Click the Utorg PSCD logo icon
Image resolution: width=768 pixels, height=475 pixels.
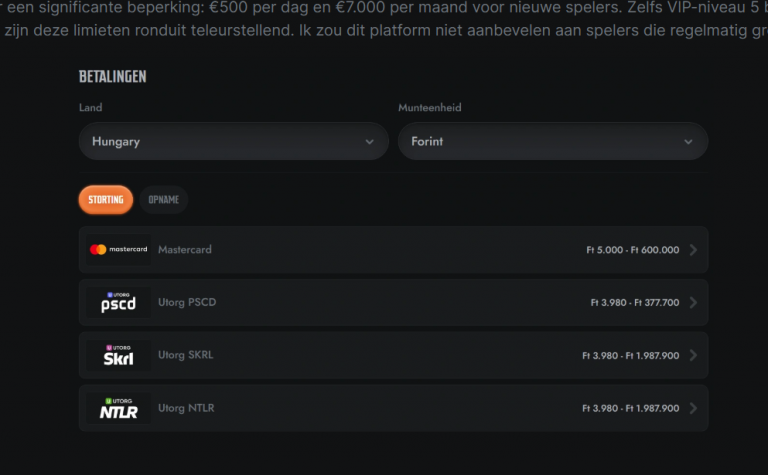(x=119, y=303)
